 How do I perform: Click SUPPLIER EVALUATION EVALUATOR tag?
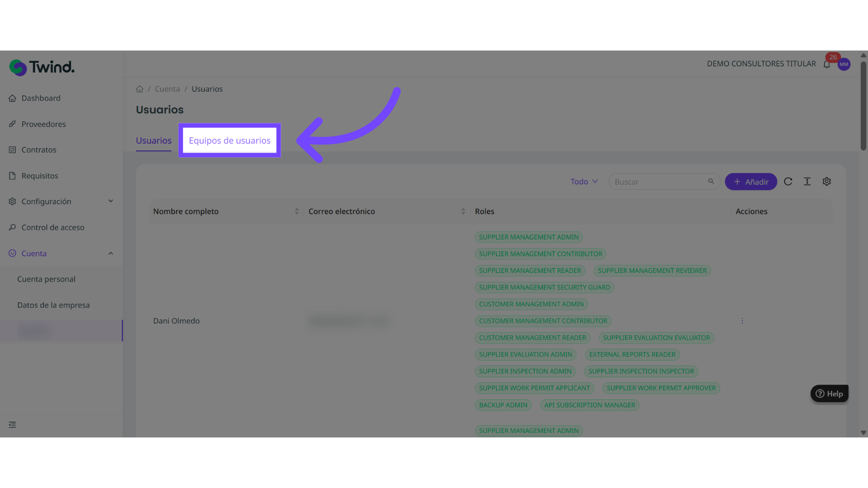(656, 338)
